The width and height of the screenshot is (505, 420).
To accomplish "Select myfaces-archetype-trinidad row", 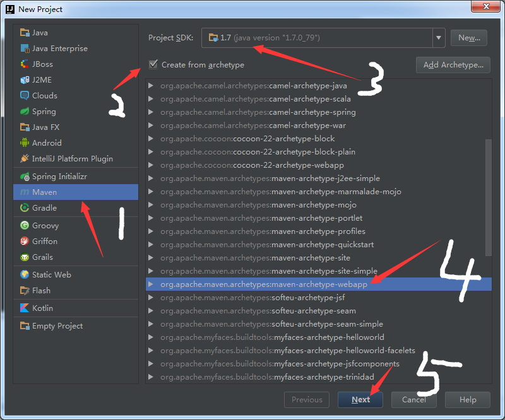I will pyautogui.click(x=319, y=377).
